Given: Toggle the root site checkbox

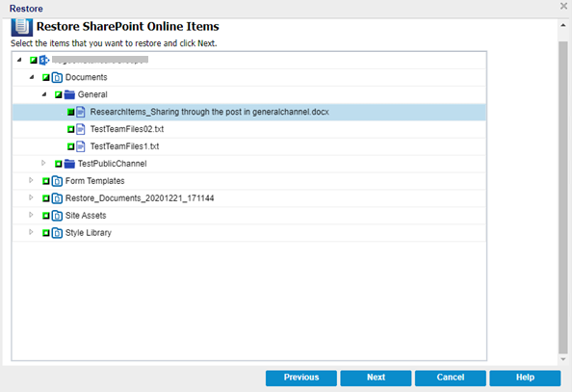Looking at the screenshot, I should pos(34,60).
